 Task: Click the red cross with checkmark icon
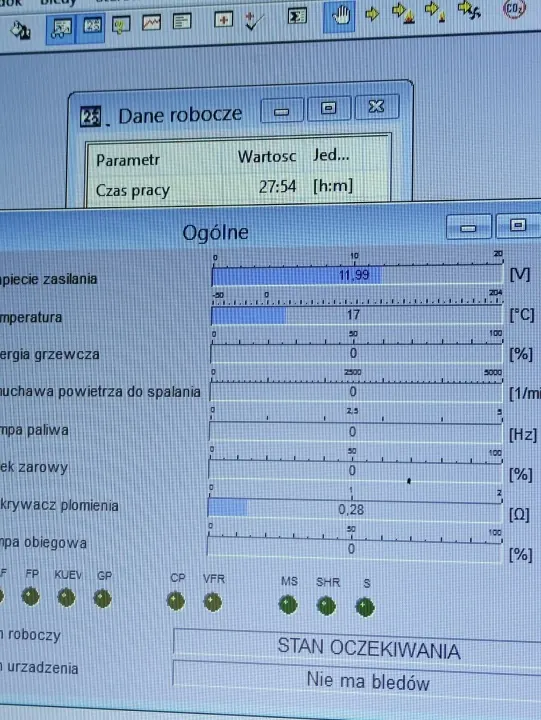click(x=254, y=21)
